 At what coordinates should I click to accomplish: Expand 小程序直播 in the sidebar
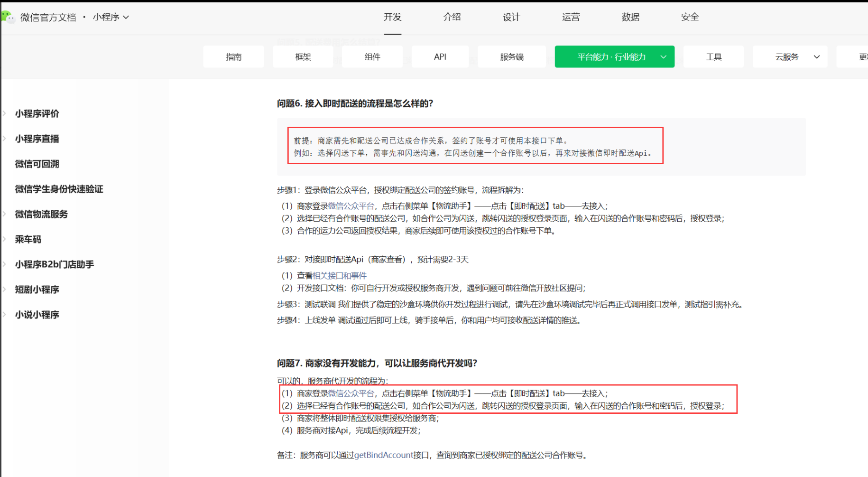pos(37,139)
